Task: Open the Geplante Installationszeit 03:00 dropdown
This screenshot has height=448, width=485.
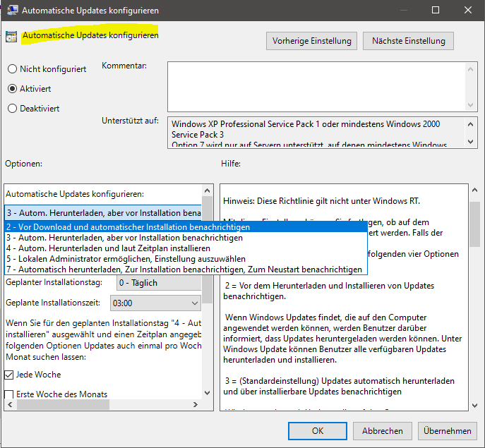Action: pos(155,303)
